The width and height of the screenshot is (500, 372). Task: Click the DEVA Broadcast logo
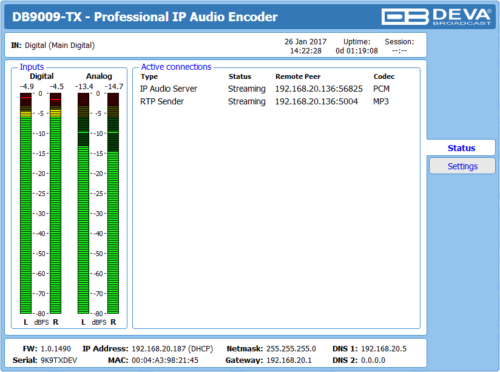point(436,17)
